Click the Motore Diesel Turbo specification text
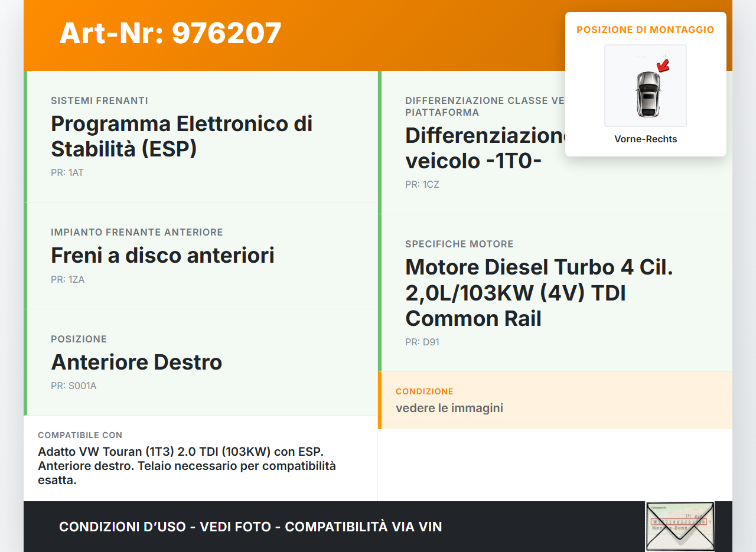This screenshot has width=756, height=552. tap(539, 293)
